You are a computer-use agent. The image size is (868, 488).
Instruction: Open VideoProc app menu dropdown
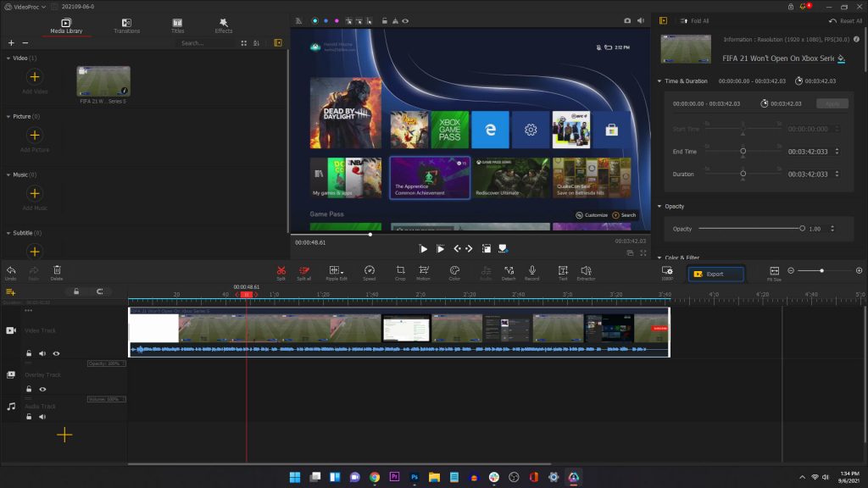(x=25, y=7)
